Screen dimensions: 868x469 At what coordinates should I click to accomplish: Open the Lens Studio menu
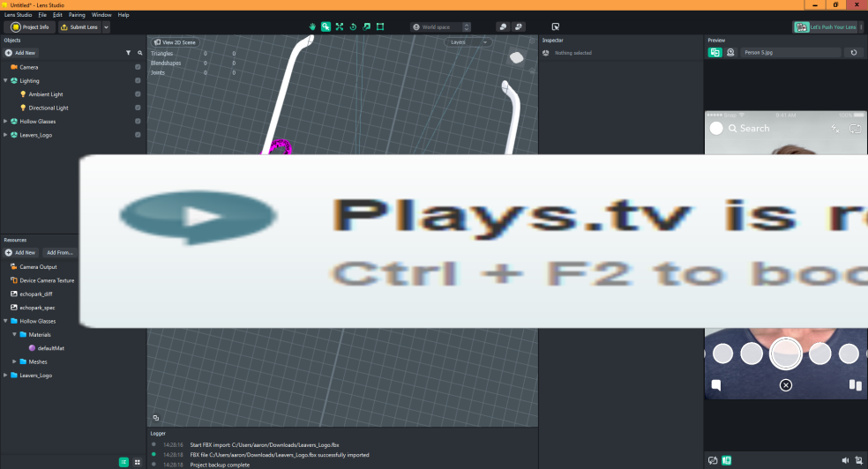18,15
